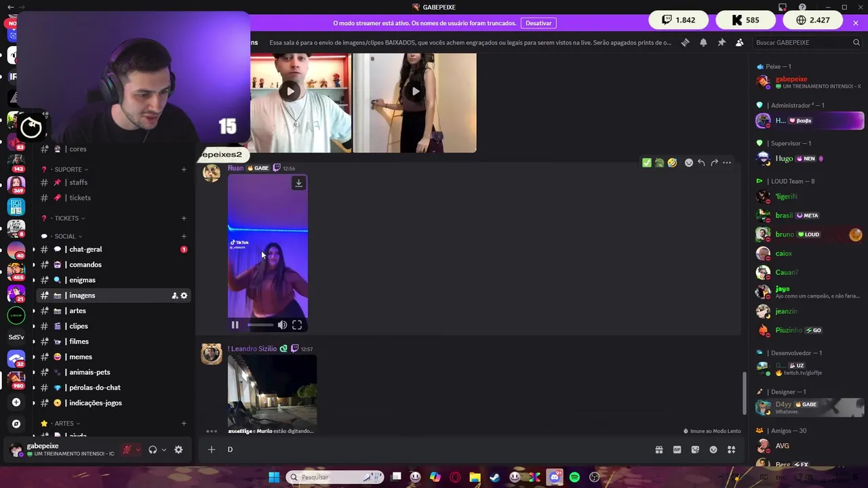
Task: Open the sticker picker
Action: coord(695,449)
